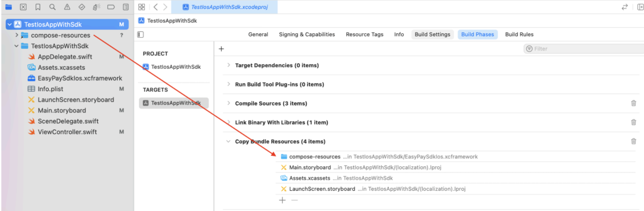Add editor with the split icon
Viewport: 644px width, 211px height.
click(x=640, y=7)
